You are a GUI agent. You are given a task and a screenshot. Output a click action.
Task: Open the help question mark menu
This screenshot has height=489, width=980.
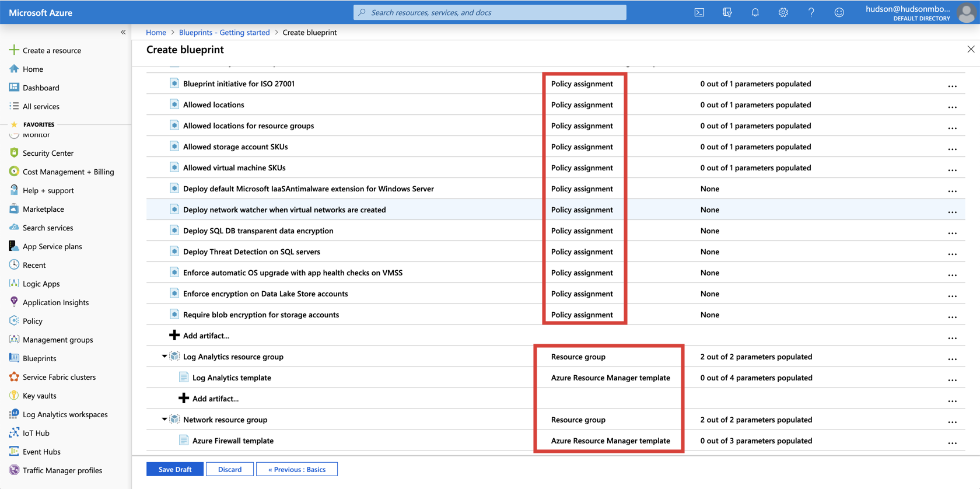(811, 12)
